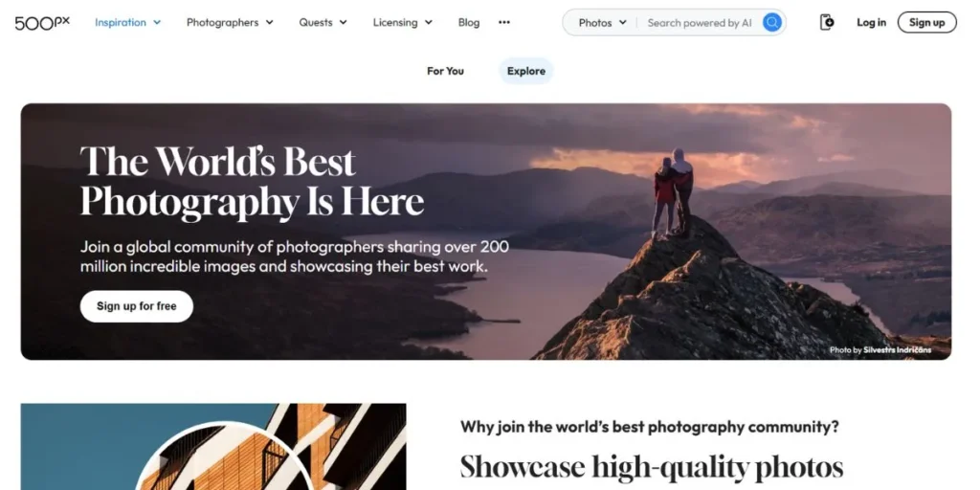Screen dimensions: 980x490
Task: Open photographer Silvestrs Indričāns credit link
Action: point(897,350)
